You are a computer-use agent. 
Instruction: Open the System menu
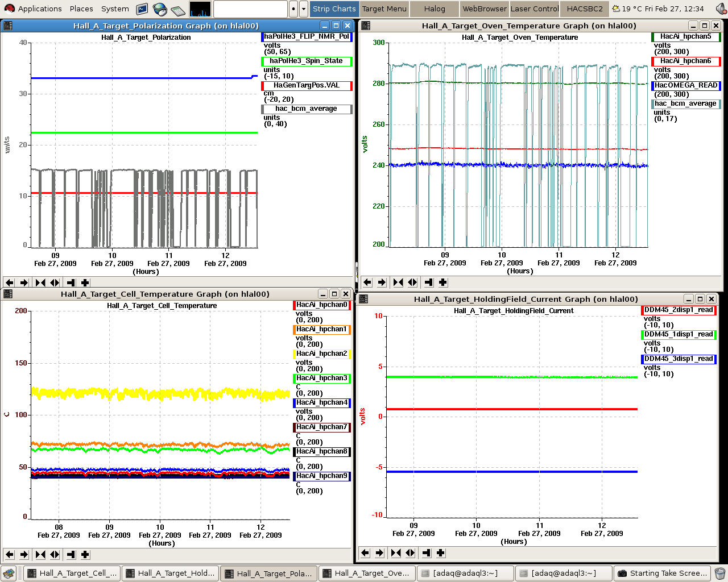115,9
